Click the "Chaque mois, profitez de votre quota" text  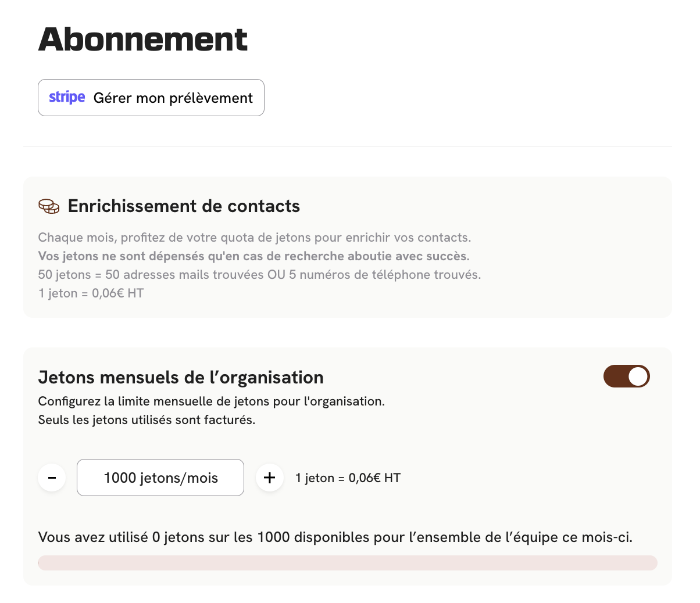point(255,238)
